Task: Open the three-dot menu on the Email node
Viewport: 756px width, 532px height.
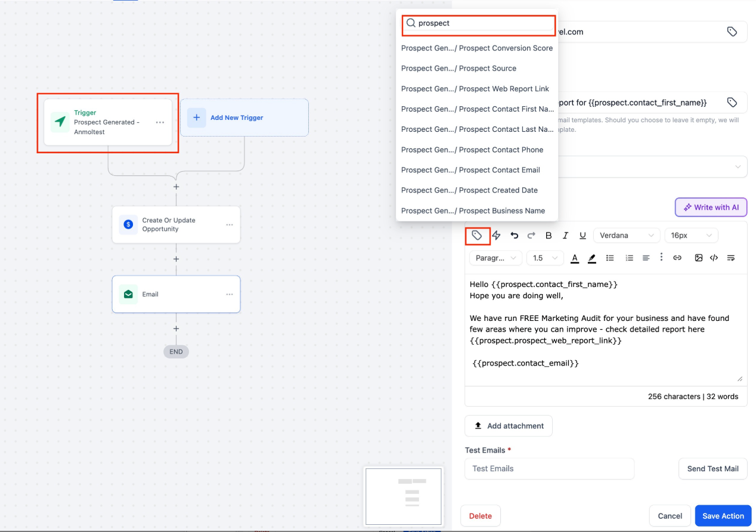Action: pos(230,294)
